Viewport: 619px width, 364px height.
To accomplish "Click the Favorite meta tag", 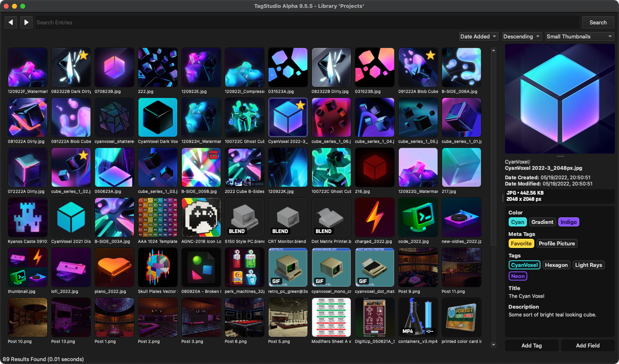I will tap(521, 243).
